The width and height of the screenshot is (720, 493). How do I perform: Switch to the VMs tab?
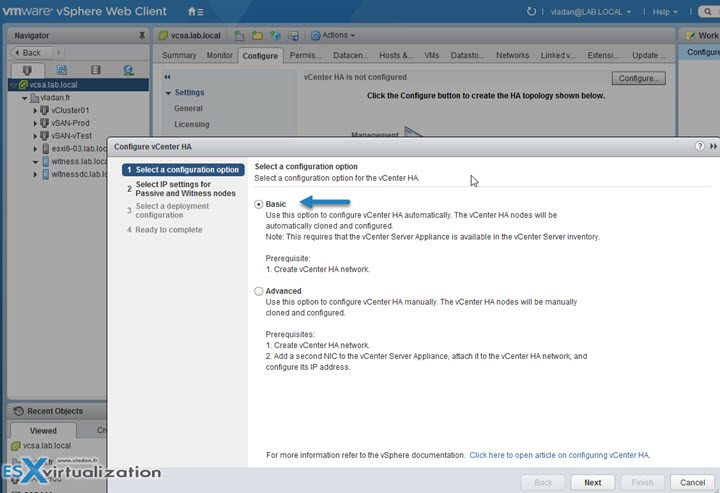[x=432, y=55]
